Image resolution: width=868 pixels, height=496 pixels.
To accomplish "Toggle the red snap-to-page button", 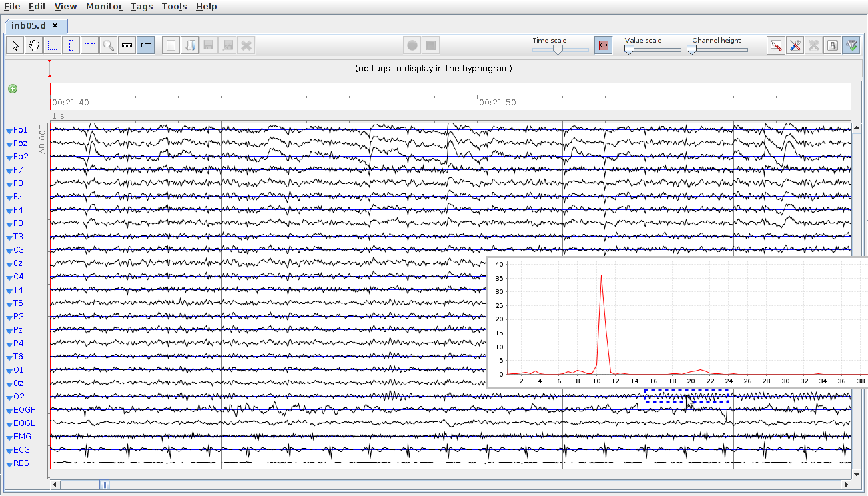I will coord(603,45).
